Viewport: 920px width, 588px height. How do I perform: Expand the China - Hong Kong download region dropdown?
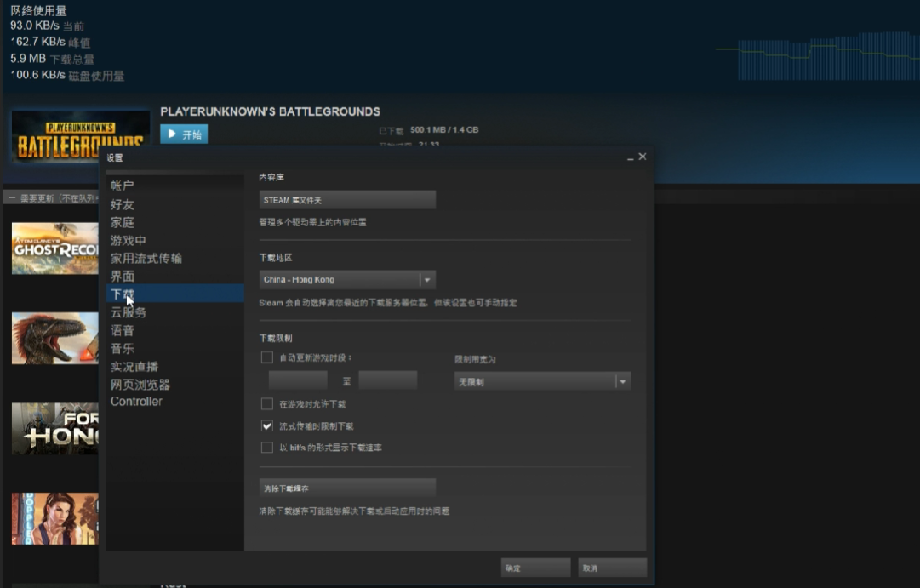pos(427,280)
